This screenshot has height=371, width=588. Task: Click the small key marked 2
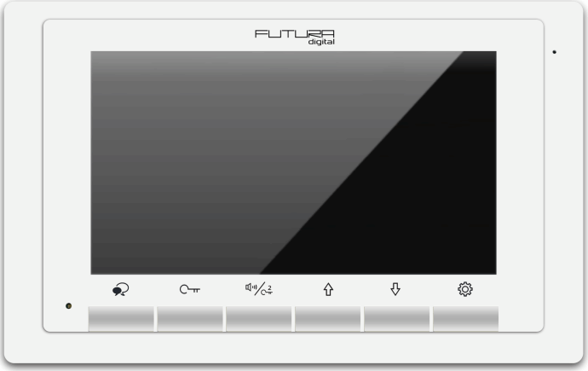point(267,291)
